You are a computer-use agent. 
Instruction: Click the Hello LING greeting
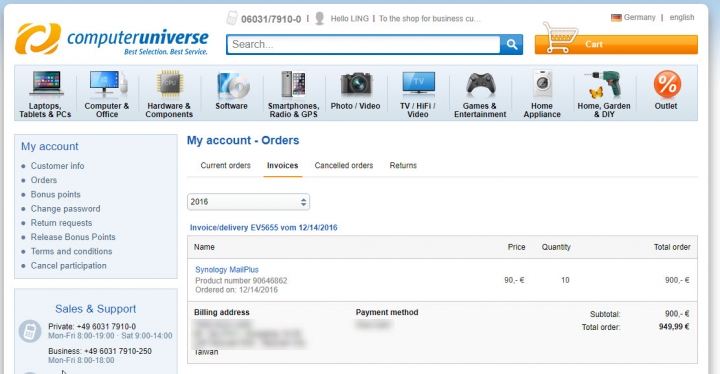(349, 18)
